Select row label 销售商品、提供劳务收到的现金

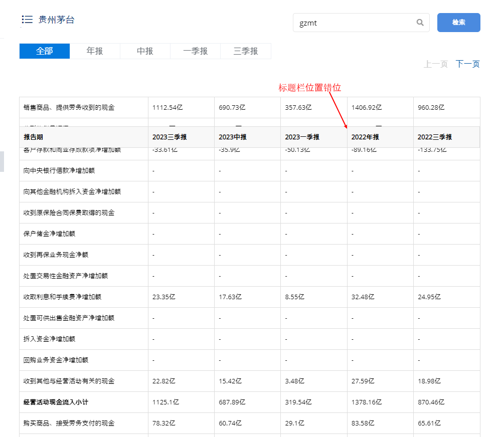(69, 108)
